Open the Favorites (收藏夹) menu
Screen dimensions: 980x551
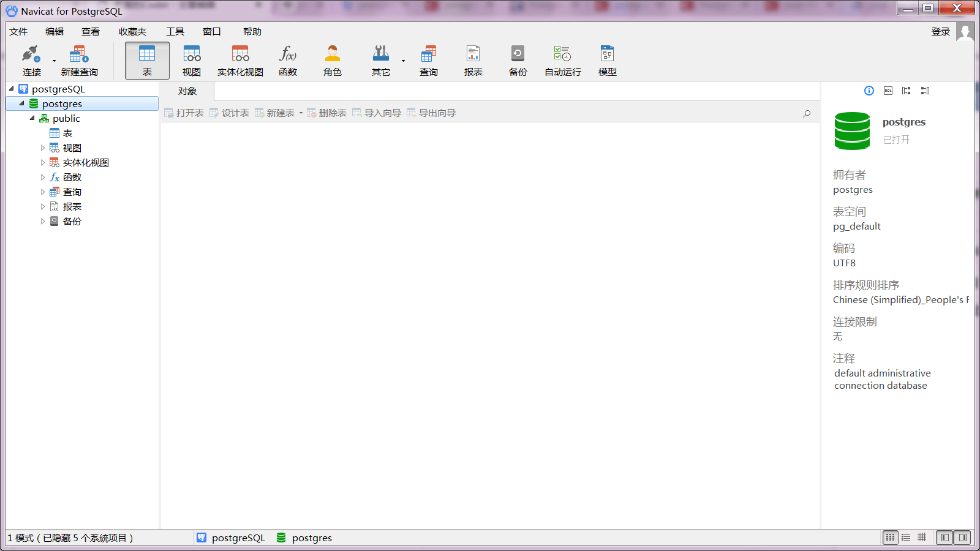132,32
